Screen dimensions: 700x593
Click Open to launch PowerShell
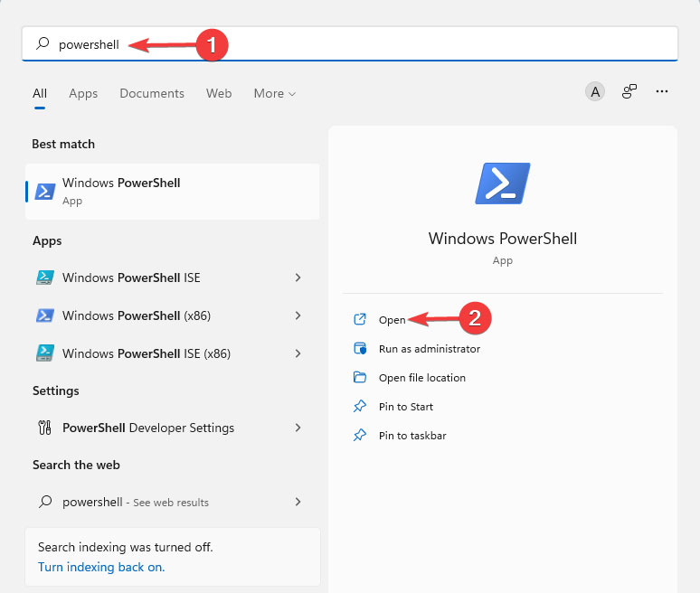pos(392,320)
